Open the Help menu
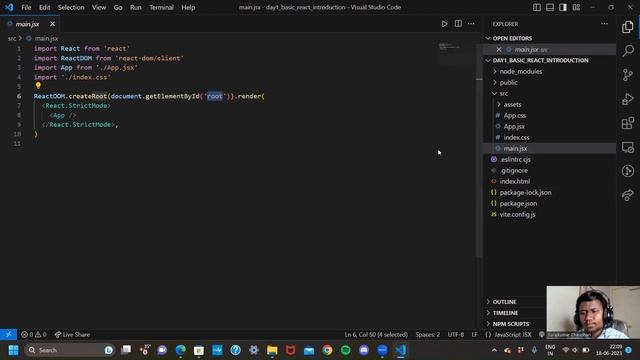640x360 pixels. point(188,7)
